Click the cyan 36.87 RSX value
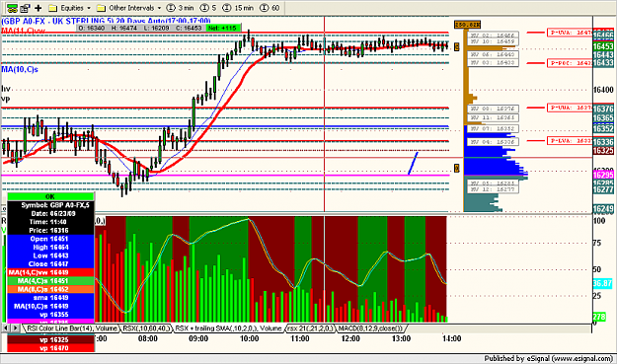Image resolution: width=617 pixels, height=364 pixels. coord(603,283)
